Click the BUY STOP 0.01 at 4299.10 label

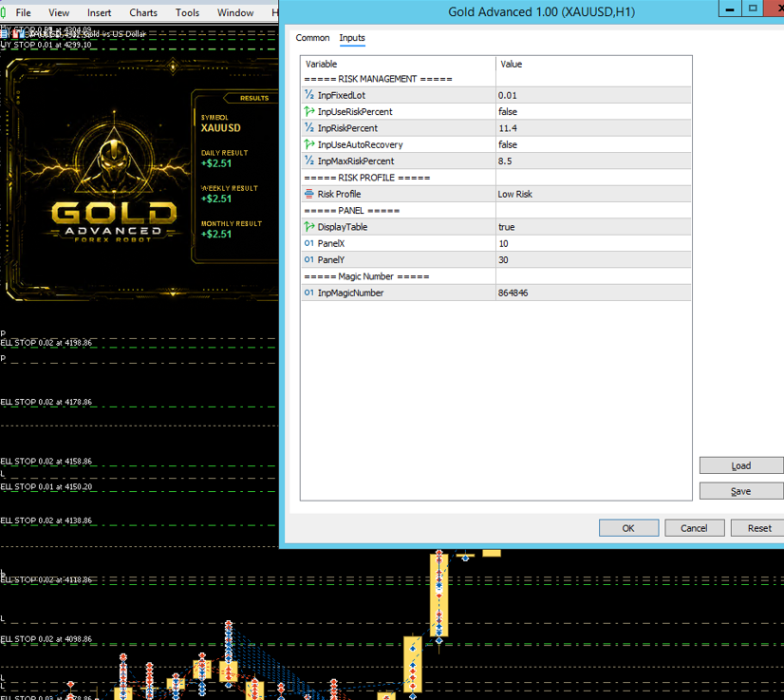click(x=46, y=45)
